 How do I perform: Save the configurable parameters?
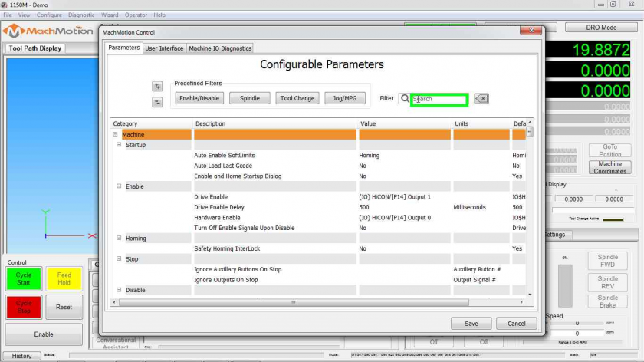472,324
